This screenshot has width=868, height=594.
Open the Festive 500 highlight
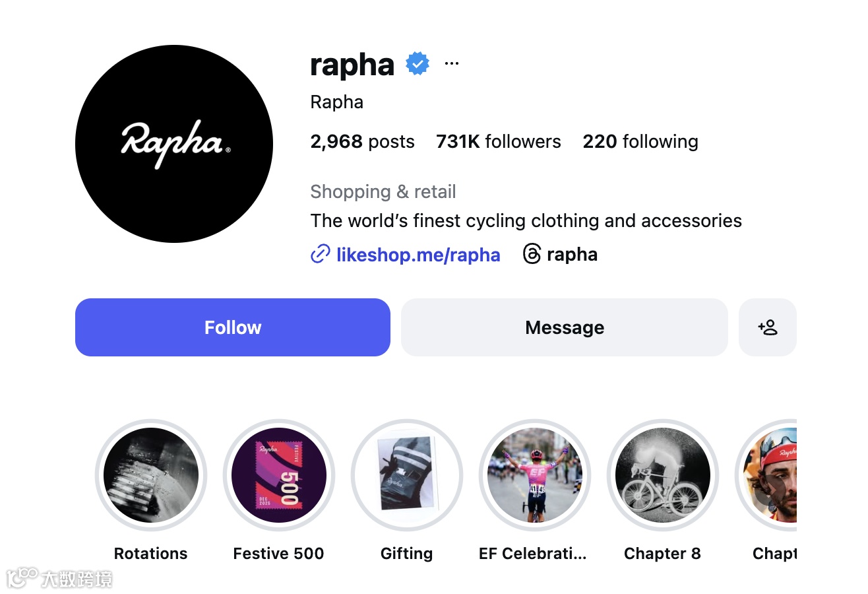tap(279, 475)
